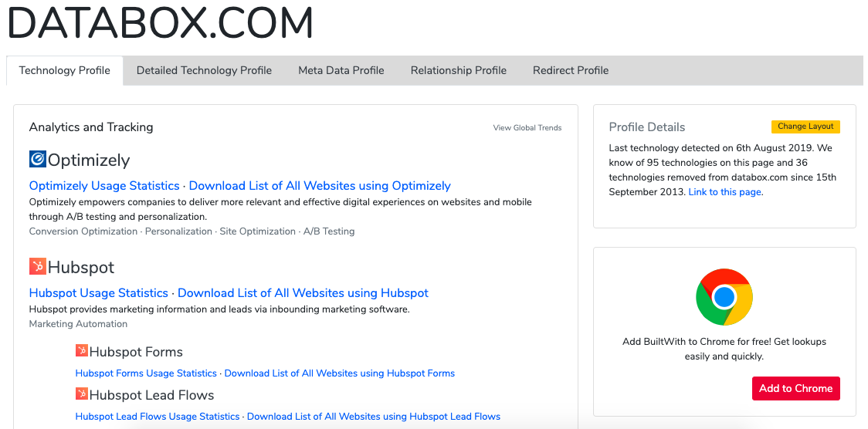Screen dimensions: 868x429
Task: Open the Detailed Technology Profile tab
Action: pyautogui.click(x=205, y=71)
